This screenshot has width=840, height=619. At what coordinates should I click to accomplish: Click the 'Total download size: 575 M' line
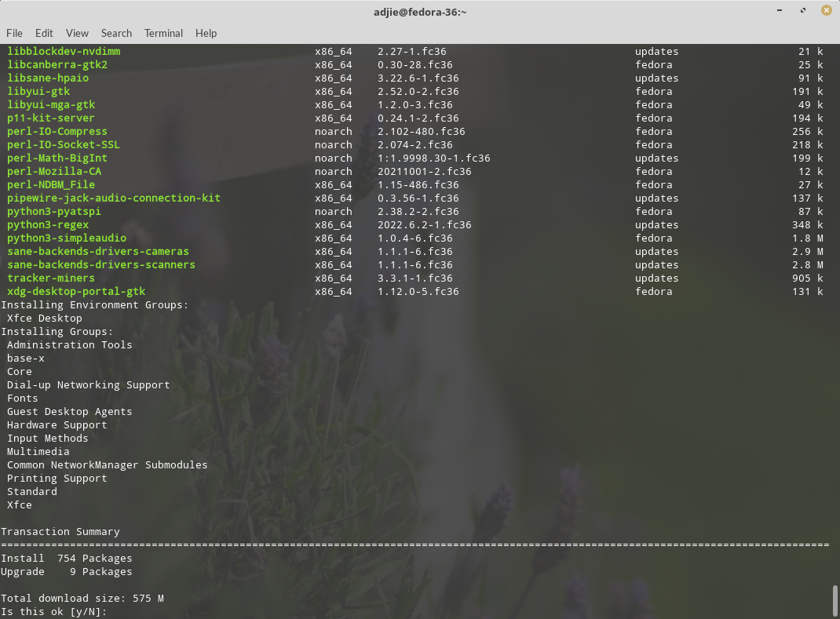(x=82, y=599)
